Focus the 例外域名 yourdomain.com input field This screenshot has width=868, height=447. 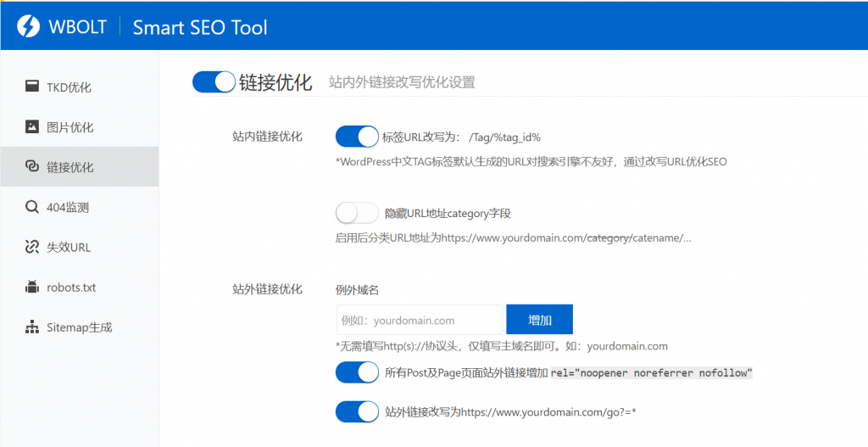point(420,321)
